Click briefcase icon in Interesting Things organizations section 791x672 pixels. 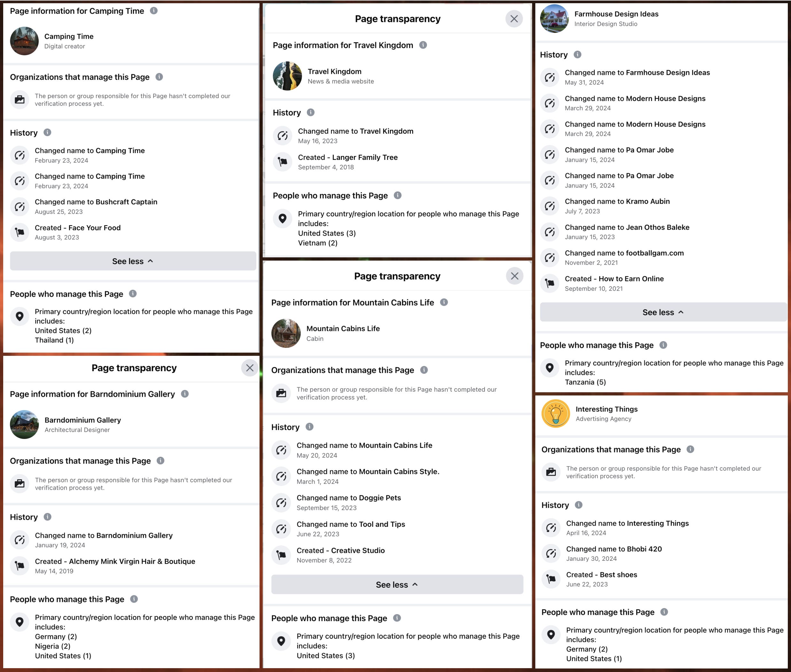(551, 473)
